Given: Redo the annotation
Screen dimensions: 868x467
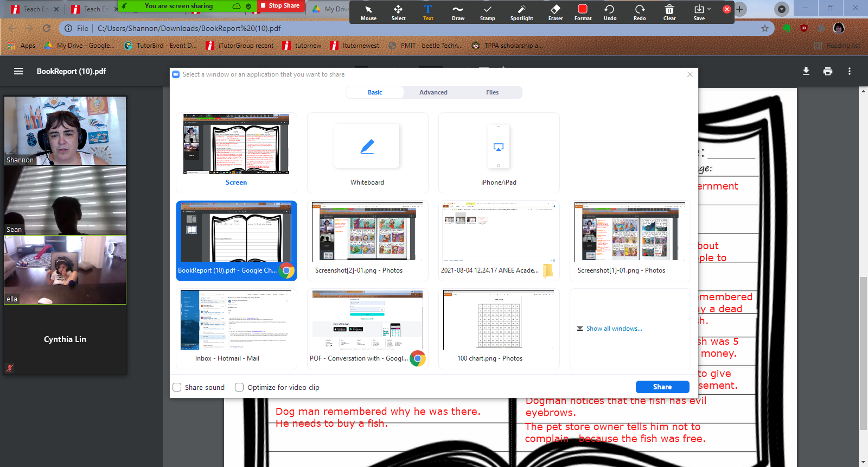Looking at the screenshot, I should (640, 12).
